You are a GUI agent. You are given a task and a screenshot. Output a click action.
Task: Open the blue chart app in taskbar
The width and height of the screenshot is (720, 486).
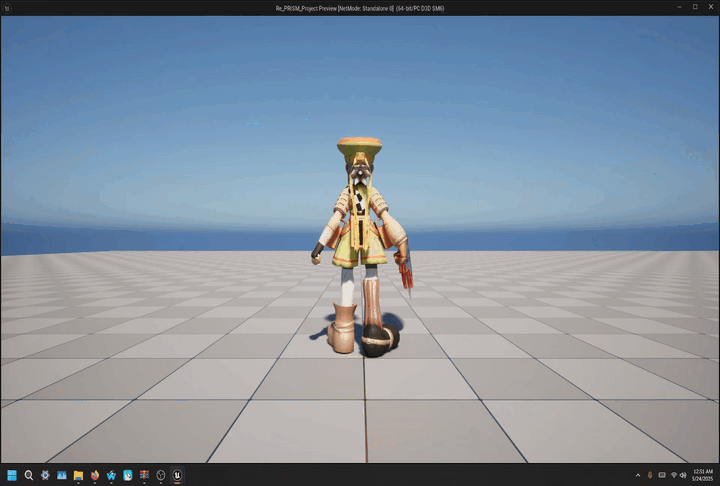[62, 475]
